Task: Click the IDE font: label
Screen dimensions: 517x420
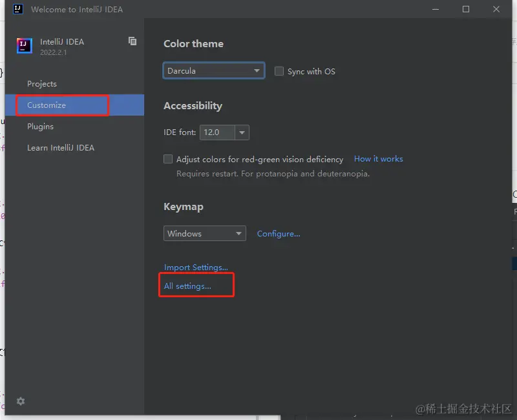Action: click(x=180, y=132)
